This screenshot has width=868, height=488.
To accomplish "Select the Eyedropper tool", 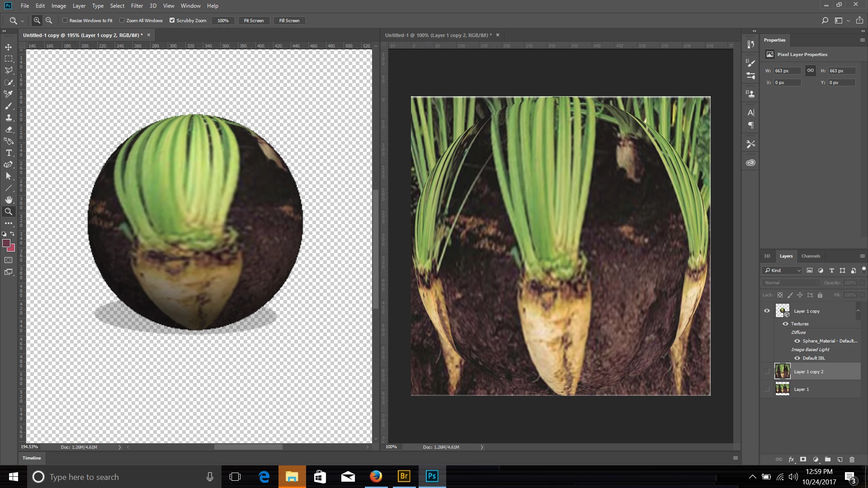I will click(8, 94).
